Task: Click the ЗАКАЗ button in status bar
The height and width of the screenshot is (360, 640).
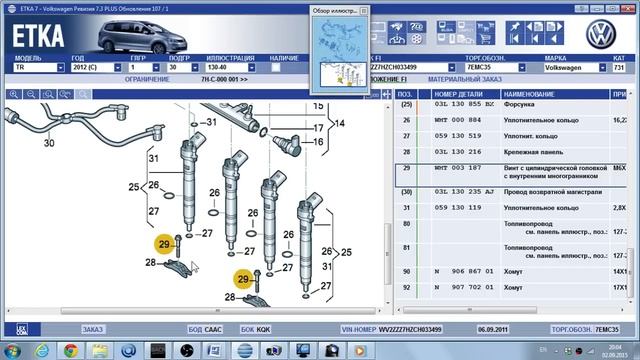Action: click(x=93, y=329)
